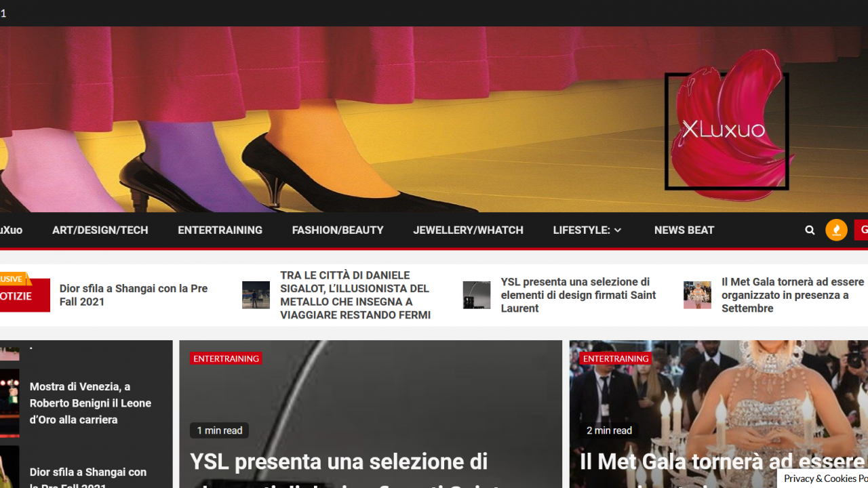Expand the LIFESTYLE dropdown chevron

coord(617,230)
